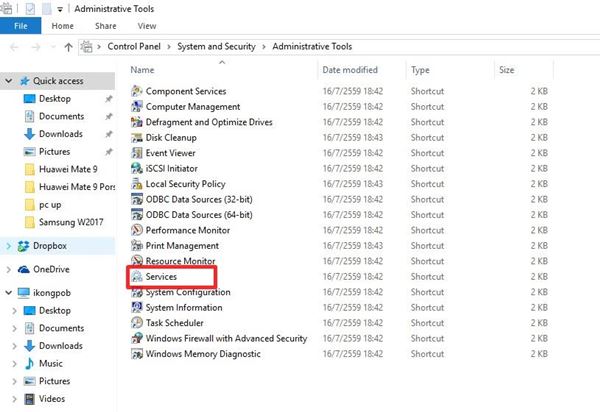Switch to the Home ribbon tab
The width and height of the screenshot is (600, 412).
click(x=62, y=26)
